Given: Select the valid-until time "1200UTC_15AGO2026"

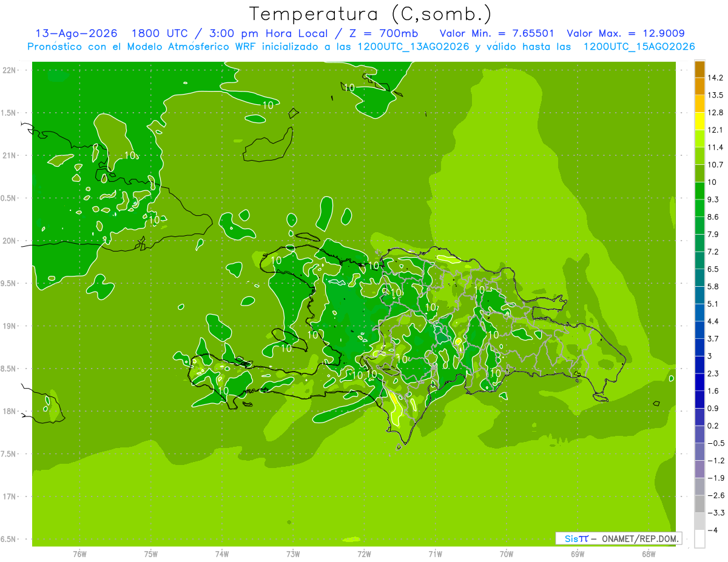Looking at the screenshot, I should coord(639,47).
